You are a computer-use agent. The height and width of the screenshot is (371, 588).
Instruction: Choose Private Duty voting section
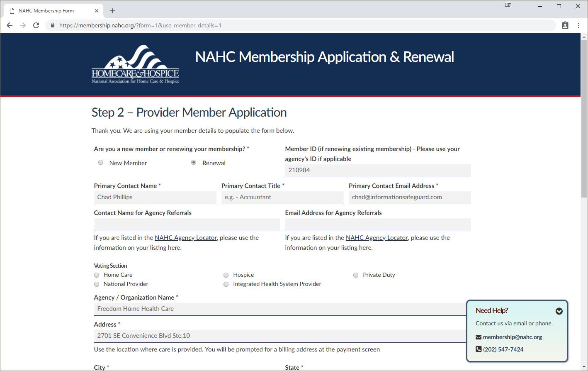pos(356,275)
